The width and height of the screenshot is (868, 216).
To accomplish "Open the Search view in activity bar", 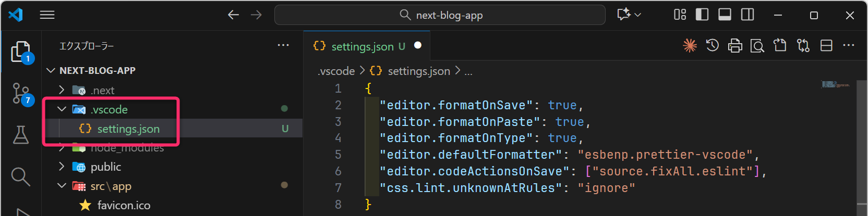I will (20, 176).
